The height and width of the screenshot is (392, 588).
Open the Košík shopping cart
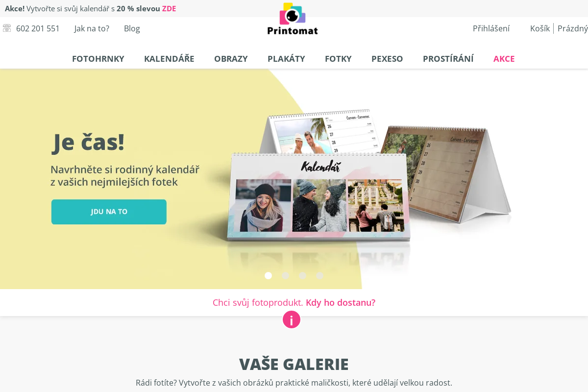tap(540, 28)
